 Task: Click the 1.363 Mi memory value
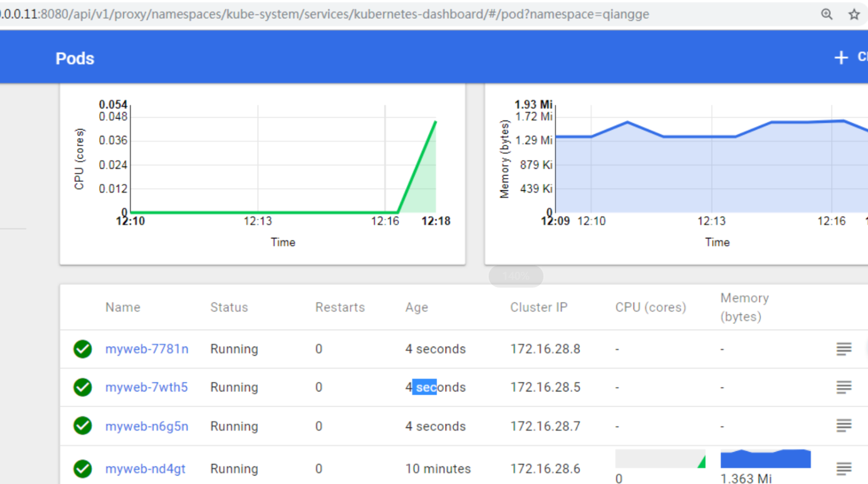[746, 479]
